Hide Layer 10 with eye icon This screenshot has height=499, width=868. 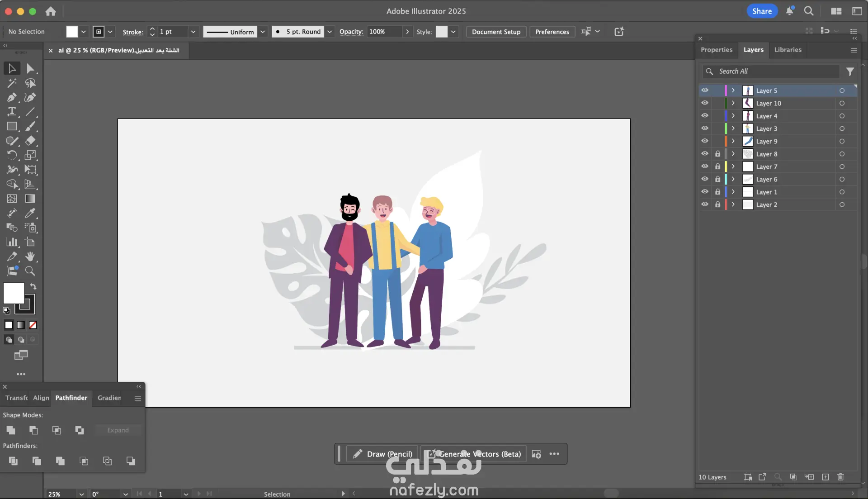click(x=705, y=103)
